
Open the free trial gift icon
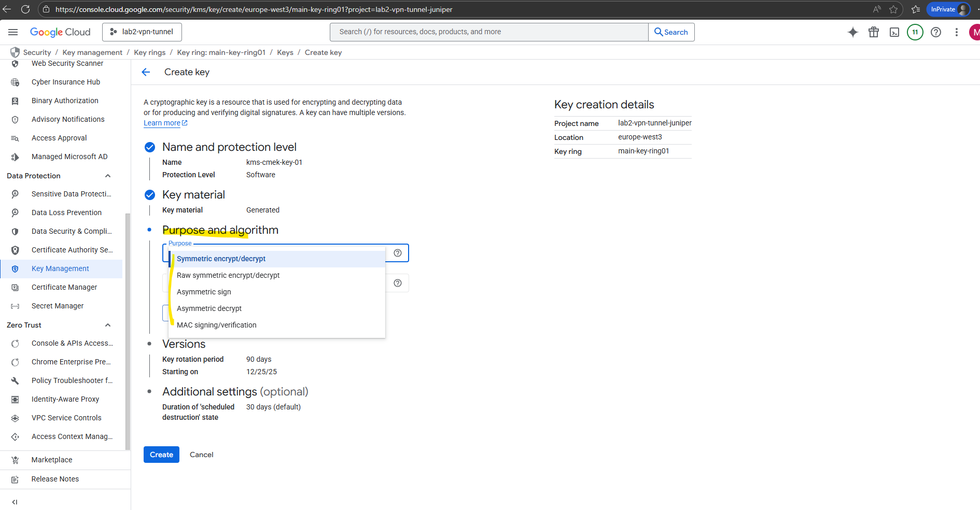click(874, 32)
